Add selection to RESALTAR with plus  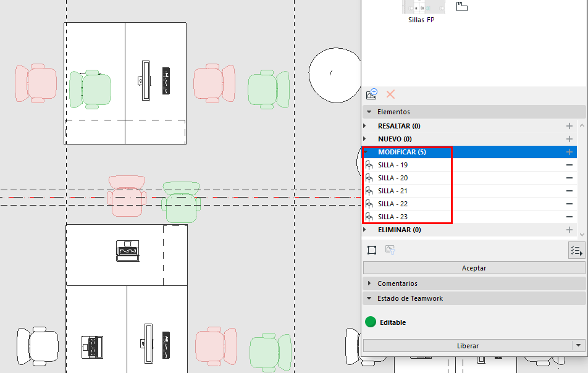(x=569, y=127)
